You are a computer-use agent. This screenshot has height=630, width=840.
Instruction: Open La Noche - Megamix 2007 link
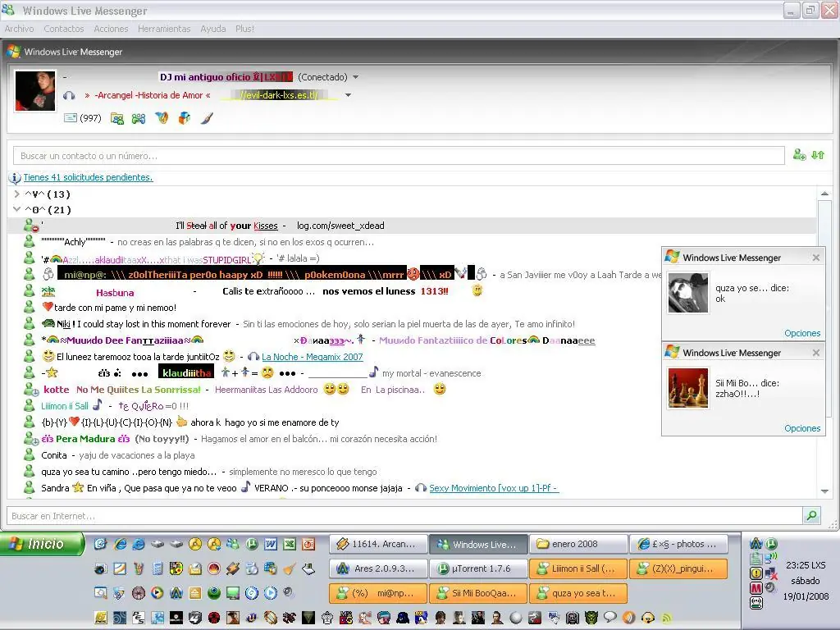click(x=313, y=357)
